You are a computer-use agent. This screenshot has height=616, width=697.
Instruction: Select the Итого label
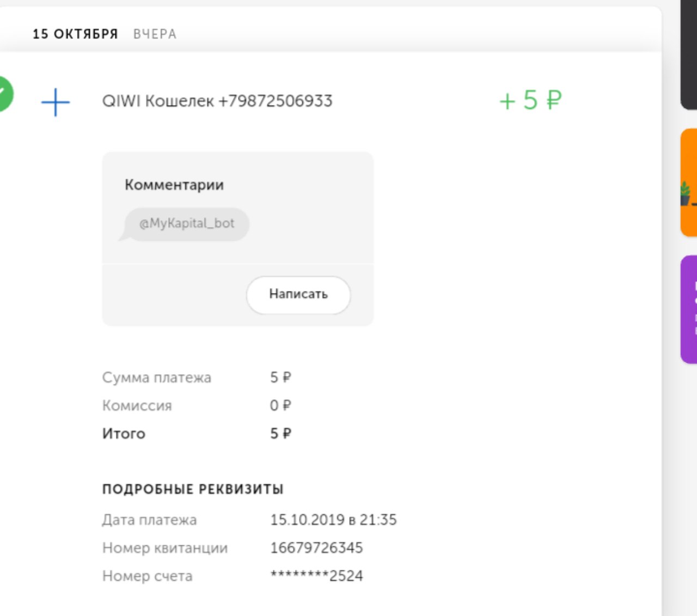[x=124, y=434]
